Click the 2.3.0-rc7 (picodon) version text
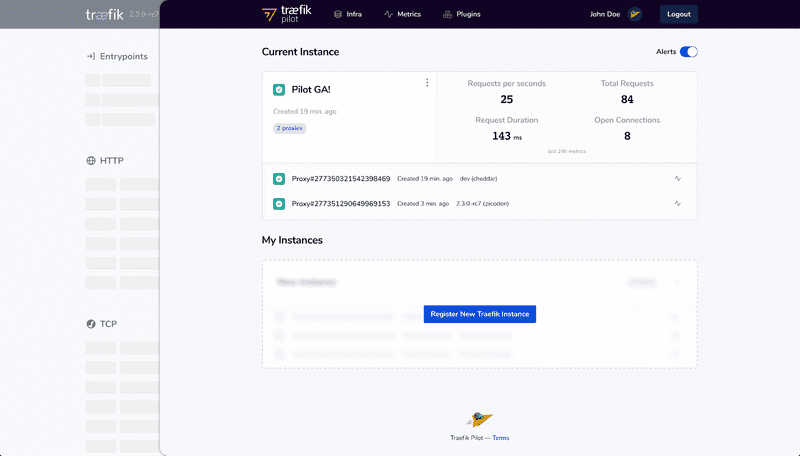This screenshot has width=800, height=456. (x=482, y=204)
